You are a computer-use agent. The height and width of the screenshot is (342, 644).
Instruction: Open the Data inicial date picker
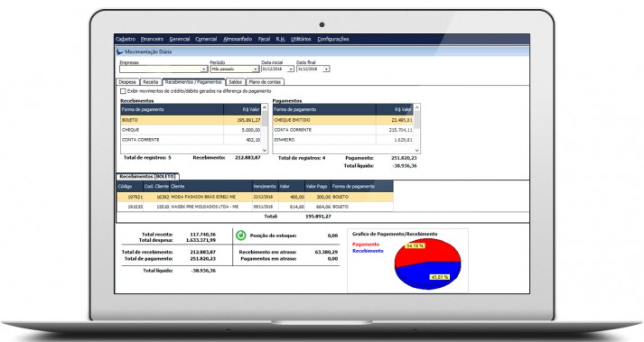click(291, 69)
